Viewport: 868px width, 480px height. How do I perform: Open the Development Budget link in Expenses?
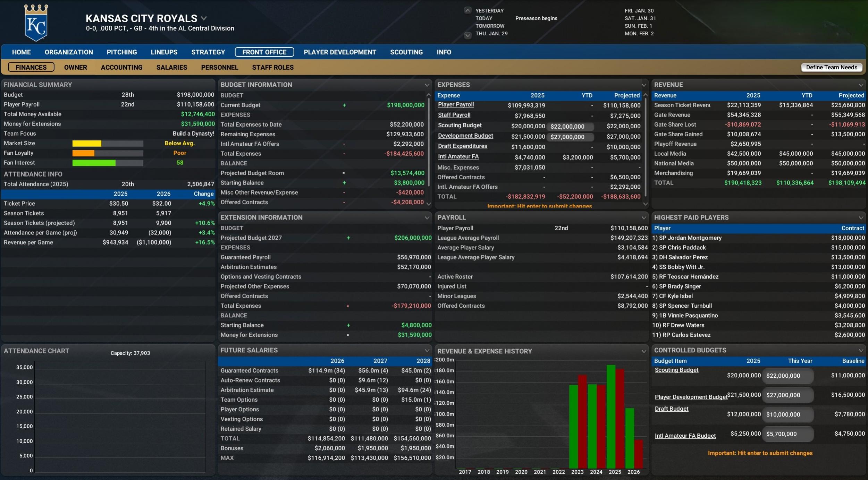click(465, 136)
